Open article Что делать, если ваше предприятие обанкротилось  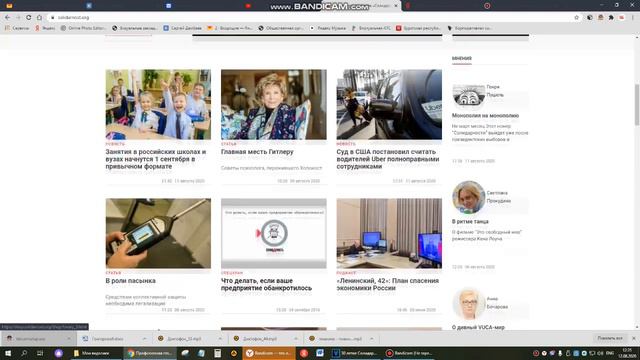[267, 284]
